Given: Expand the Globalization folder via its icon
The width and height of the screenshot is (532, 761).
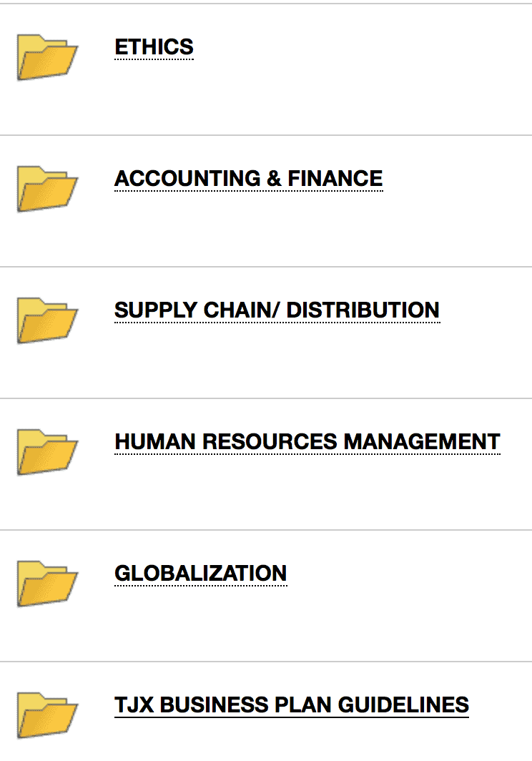Looking at the screenshot, I should (x=46, y=584).
